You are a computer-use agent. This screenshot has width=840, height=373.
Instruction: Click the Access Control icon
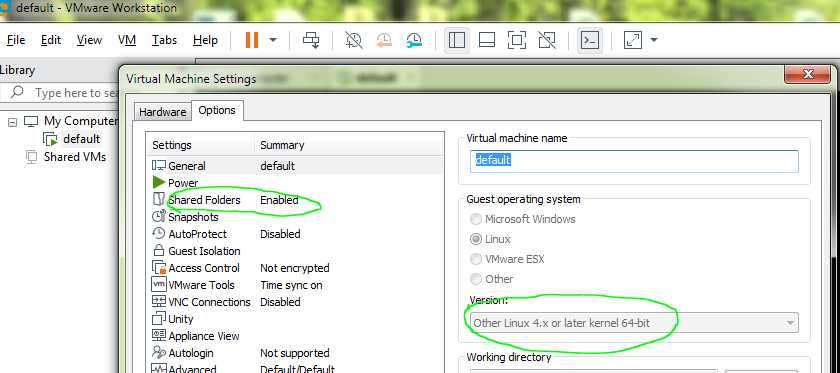click(x=159, y=267)
